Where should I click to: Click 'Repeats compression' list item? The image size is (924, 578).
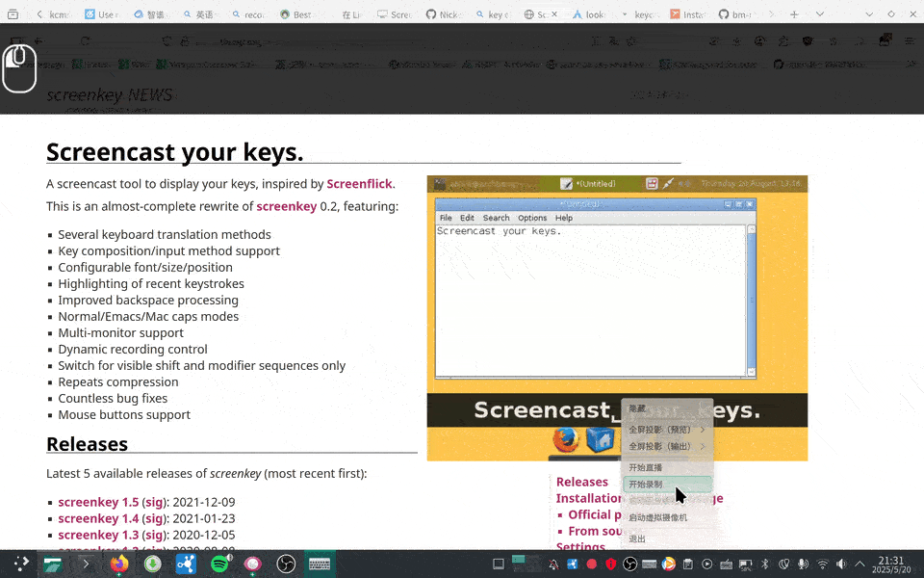[x=118, y=382]
